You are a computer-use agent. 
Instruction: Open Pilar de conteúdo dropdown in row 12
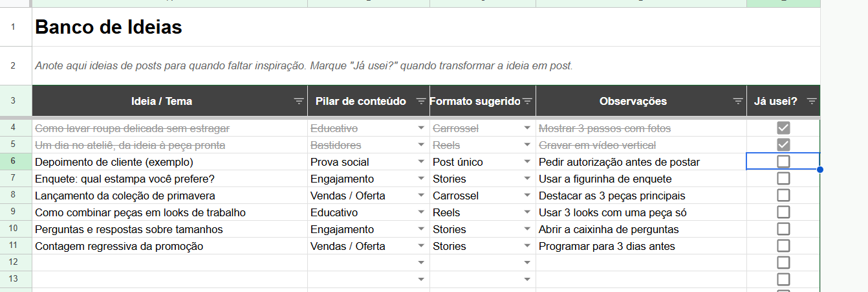(x=421, y=263)
